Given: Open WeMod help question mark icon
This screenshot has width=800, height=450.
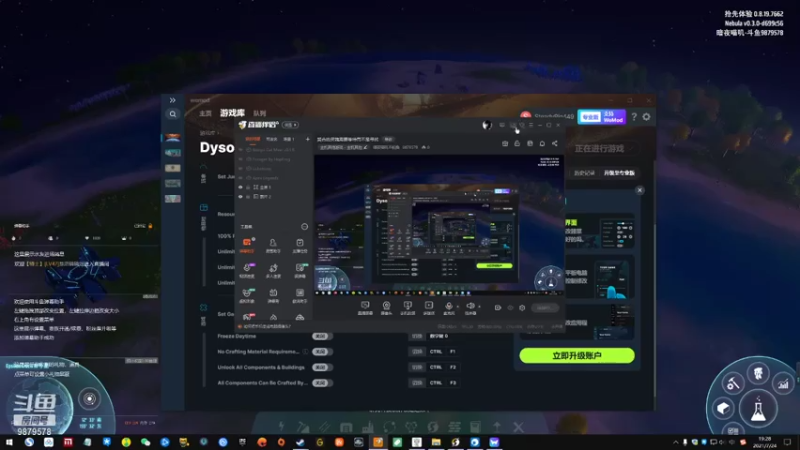Looking at the screenshot, I should point(634,117).
